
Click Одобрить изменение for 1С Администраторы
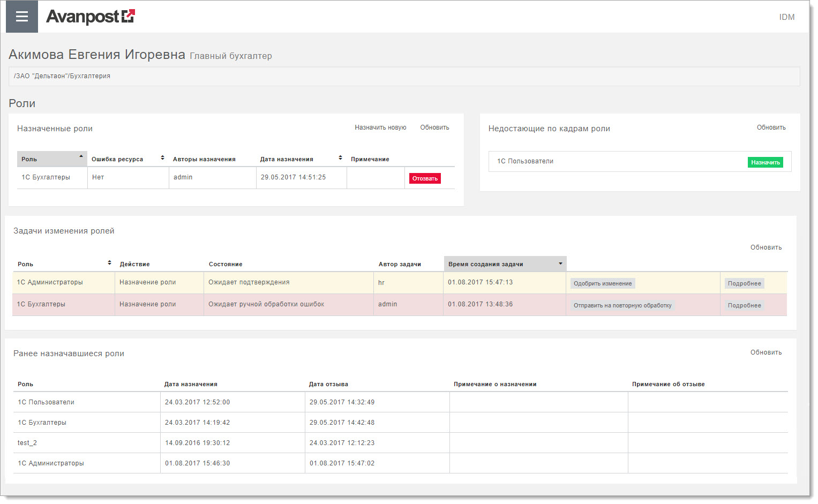pos(603,283)
